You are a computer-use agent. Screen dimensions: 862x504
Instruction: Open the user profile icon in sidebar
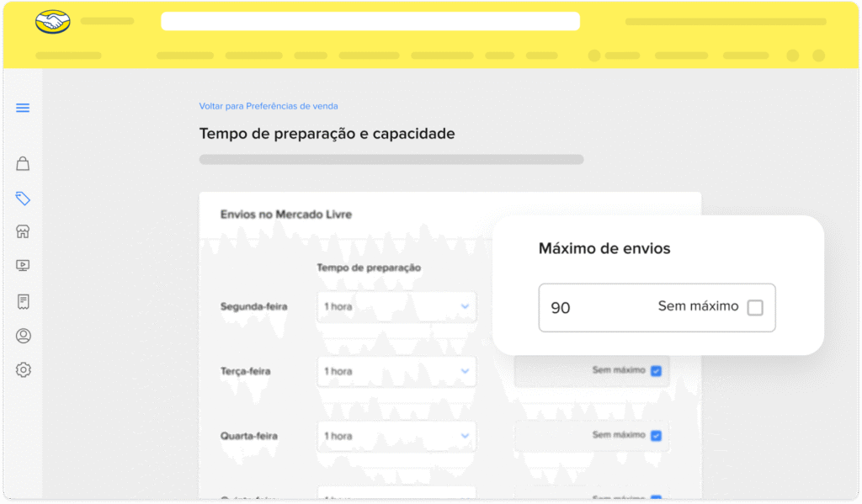point(23,336)
